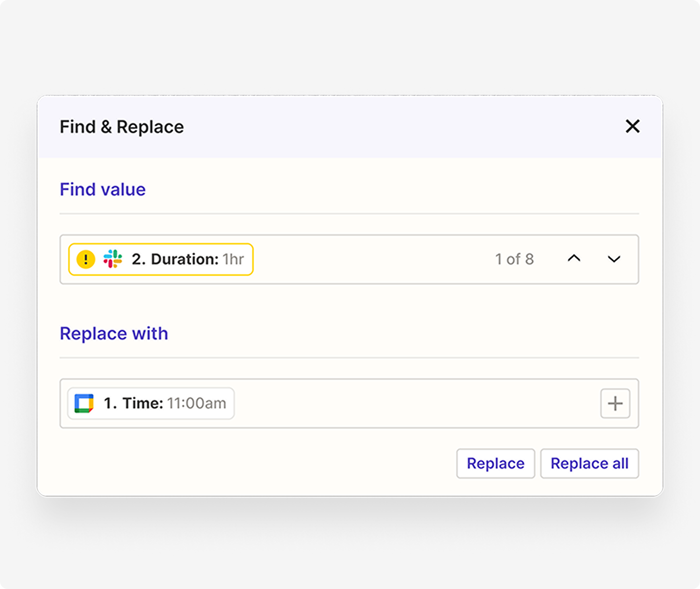
Task: Click the "Find & Replace" dialog title
Action: [x=122, y=127]
